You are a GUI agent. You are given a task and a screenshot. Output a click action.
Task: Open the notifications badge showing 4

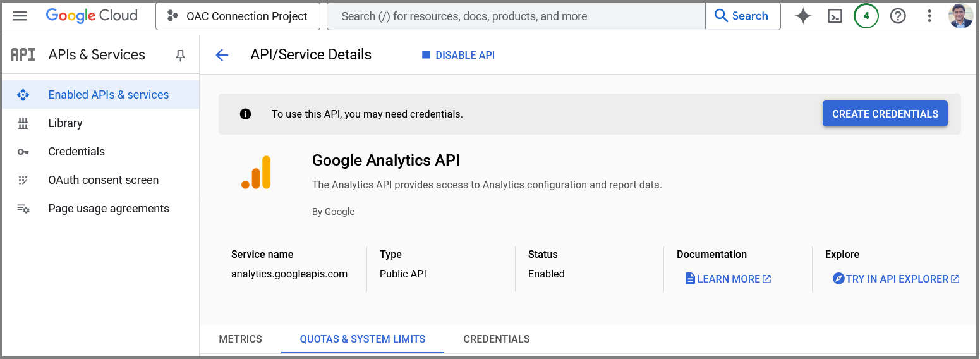click(x=866, y=16)
